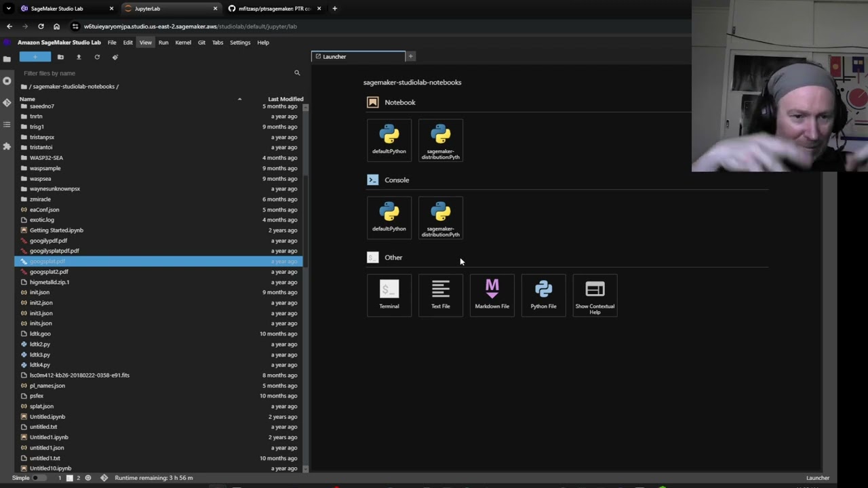868x488 pixels.
Task: Launch default:Python console
Action: tap(389, 218)
